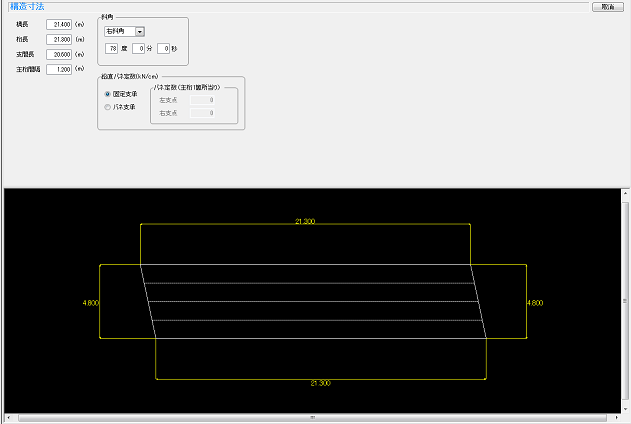Click the horizontal scrollbar thumb below drawing
This screenshot has height=424, width=631.
(x=312, y=418)
